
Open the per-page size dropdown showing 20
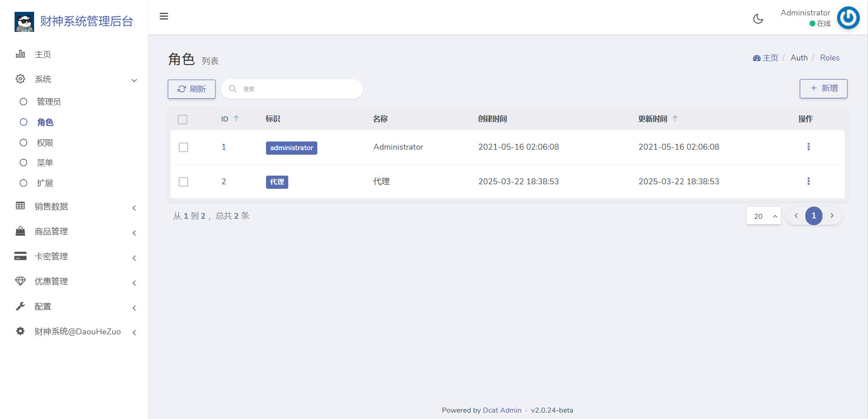tap(763, 216)
